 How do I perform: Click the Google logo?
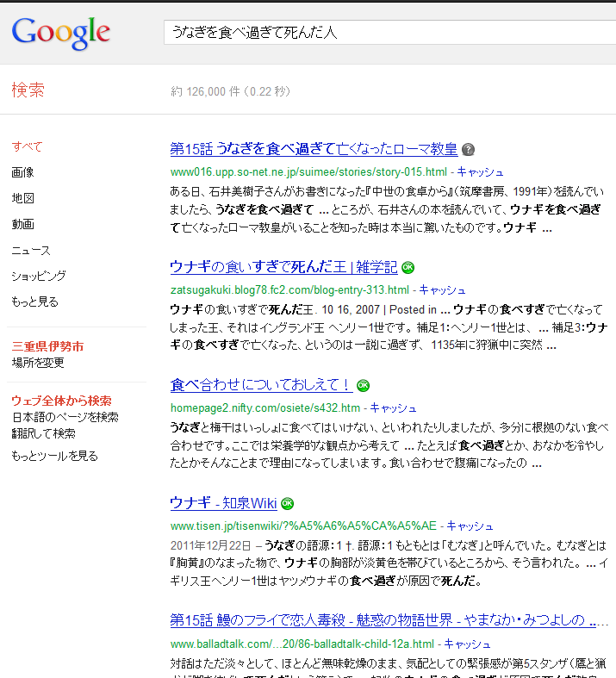pos(61,34)
